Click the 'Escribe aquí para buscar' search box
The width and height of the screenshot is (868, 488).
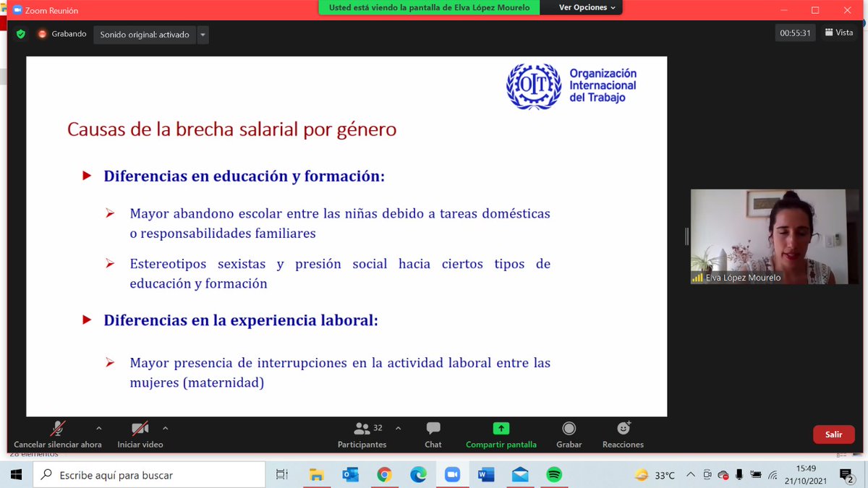(150, 475)
